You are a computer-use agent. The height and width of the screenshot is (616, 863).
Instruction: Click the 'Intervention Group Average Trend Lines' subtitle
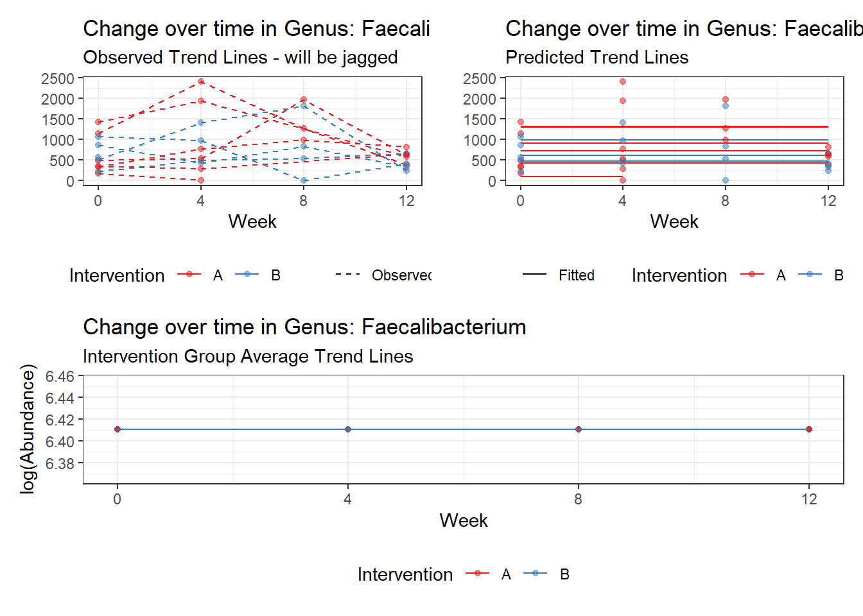tap(248, 357)
